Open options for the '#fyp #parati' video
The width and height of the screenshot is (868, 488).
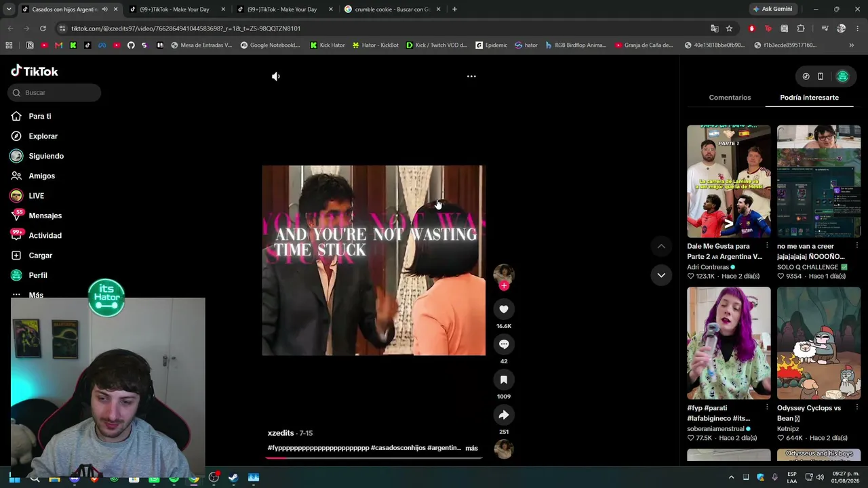[x=767, y=408]
